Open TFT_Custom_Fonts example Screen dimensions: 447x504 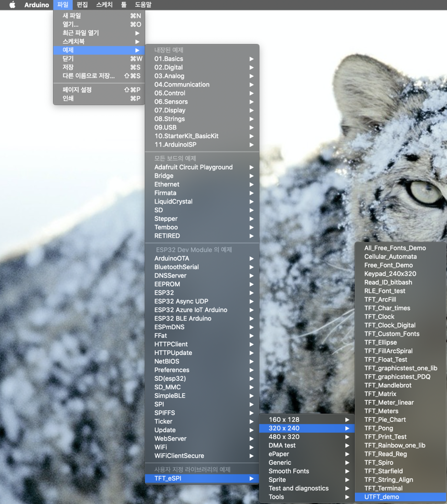click(x=400, y=334)
